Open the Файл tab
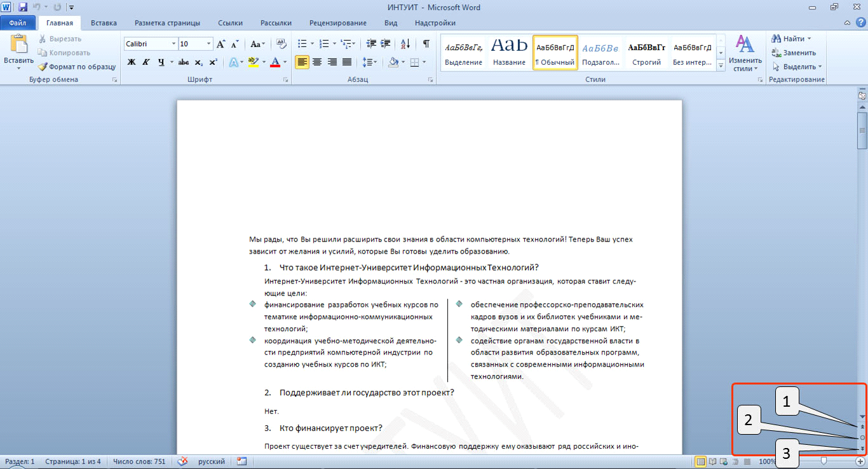 pos(17,23)
